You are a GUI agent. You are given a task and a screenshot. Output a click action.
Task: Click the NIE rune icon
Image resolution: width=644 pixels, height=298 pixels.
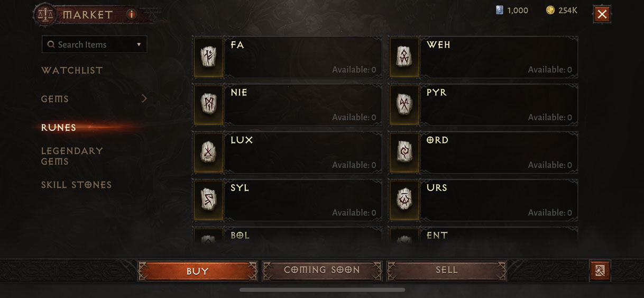208,105
